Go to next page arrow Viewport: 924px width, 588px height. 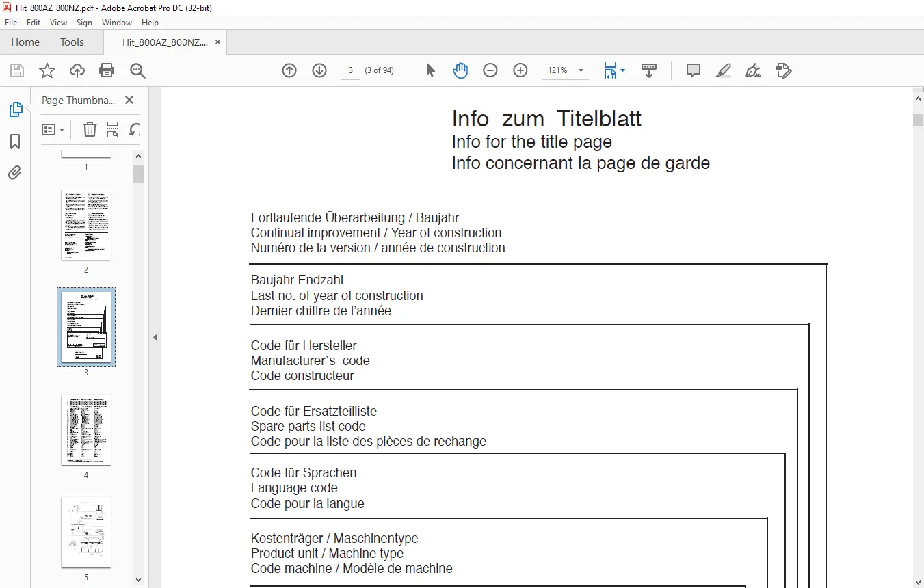[319, 70]
